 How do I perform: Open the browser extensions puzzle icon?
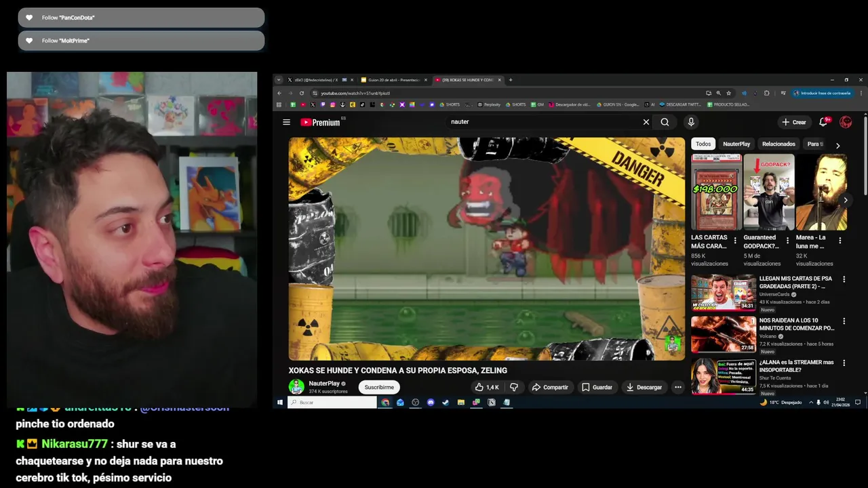(767, 93)
